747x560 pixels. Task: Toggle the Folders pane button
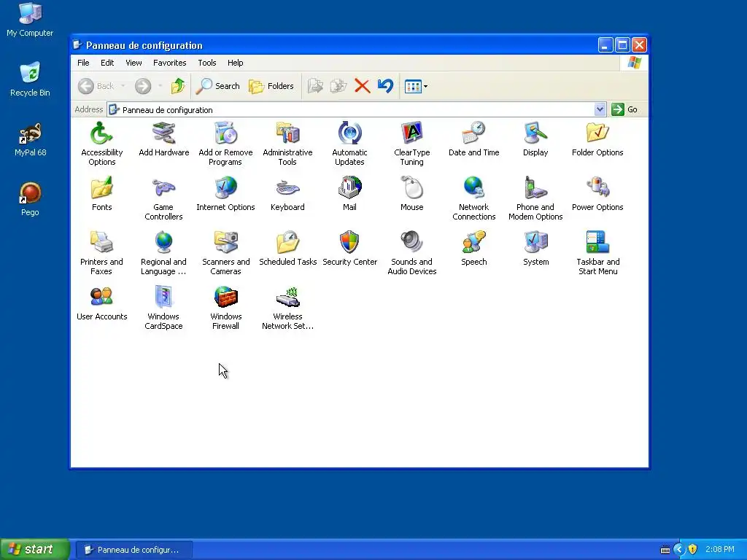click(x=271, y=86)
